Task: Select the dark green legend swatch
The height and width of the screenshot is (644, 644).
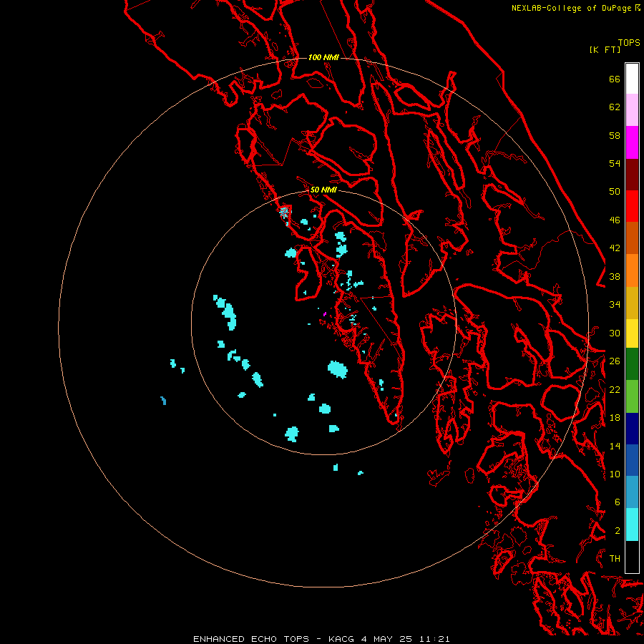Action: tap(632, 364)
